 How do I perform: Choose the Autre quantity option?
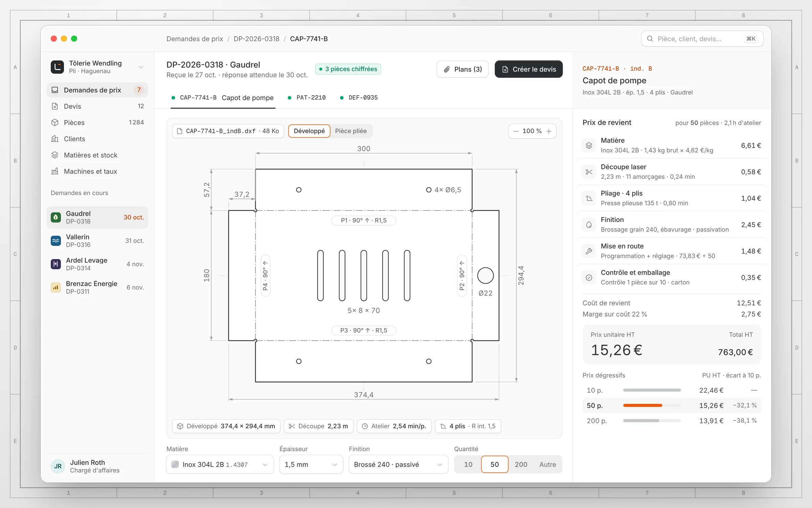[548, 465]
